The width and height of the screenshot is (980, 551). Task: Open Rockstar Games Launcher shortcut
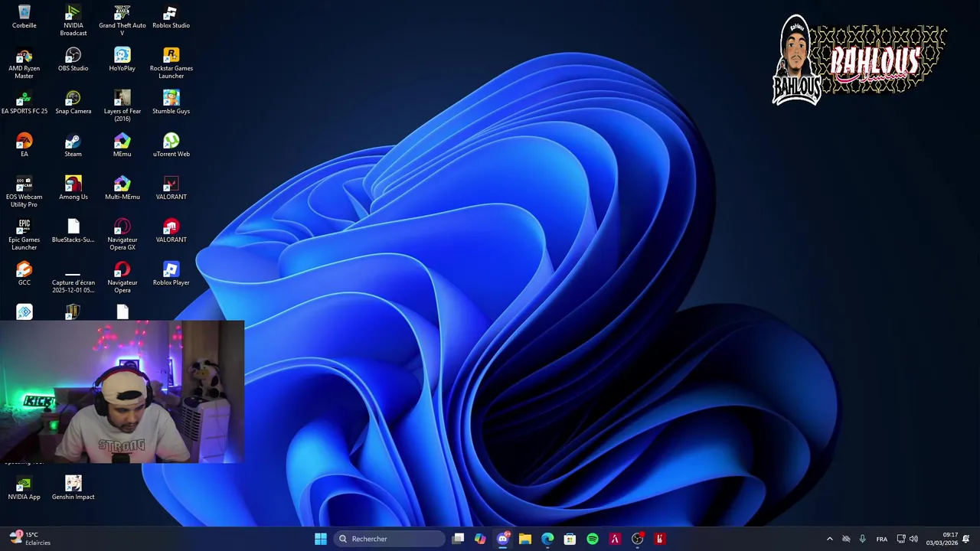click(x=171, y=64)
